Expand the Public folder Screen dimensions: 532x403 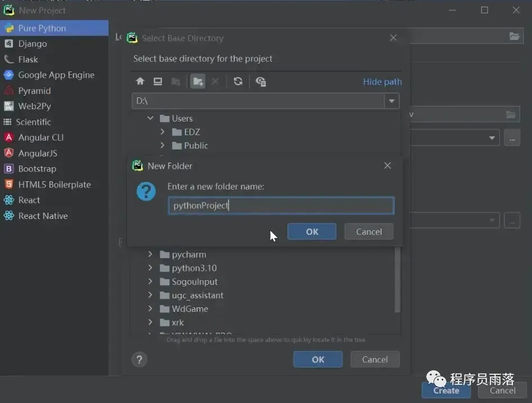pyautogui.click(x=163, y=145)
